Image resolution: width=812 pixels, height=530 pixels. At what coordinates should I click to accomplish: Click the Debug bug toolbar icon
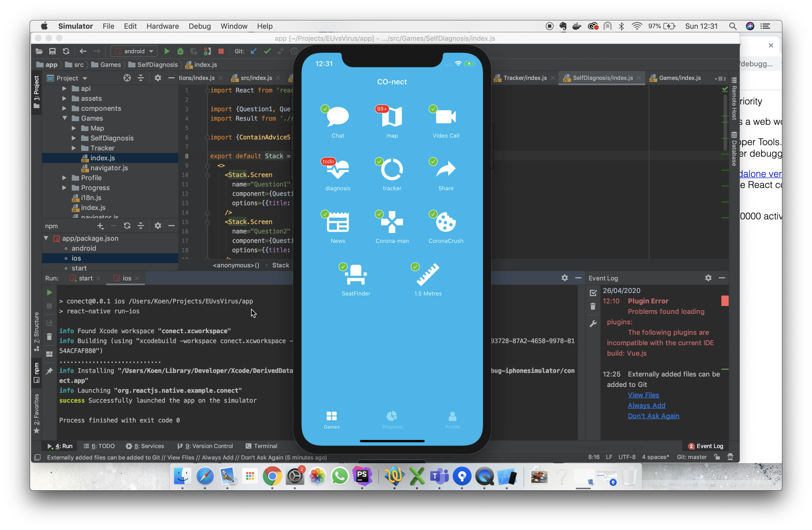click(x=180, y=51)
